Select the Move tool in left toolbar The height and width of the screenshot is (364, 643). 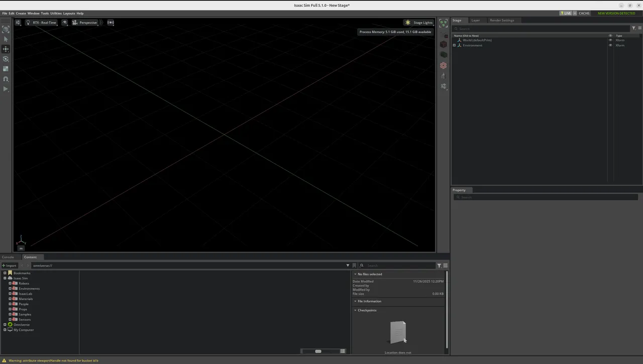coord(6,49)
